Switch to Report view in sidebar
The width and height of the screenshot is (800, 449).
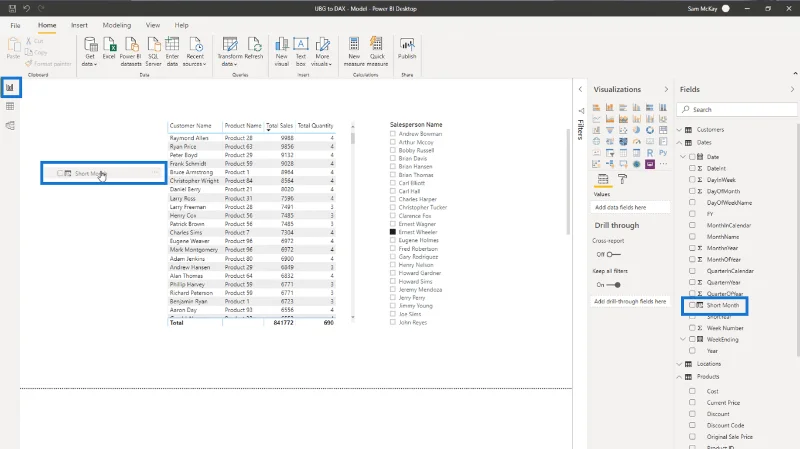10,87
